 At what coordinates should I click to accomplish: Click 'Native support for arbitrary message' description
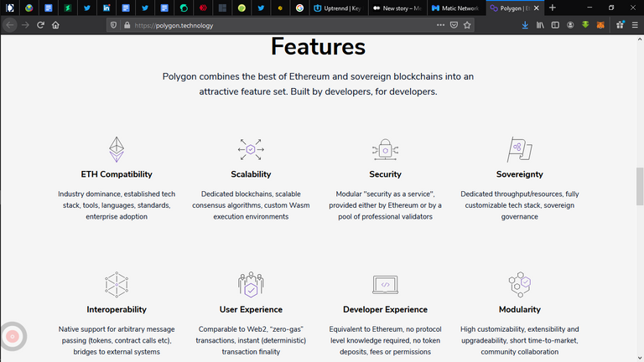pos(117,340)
